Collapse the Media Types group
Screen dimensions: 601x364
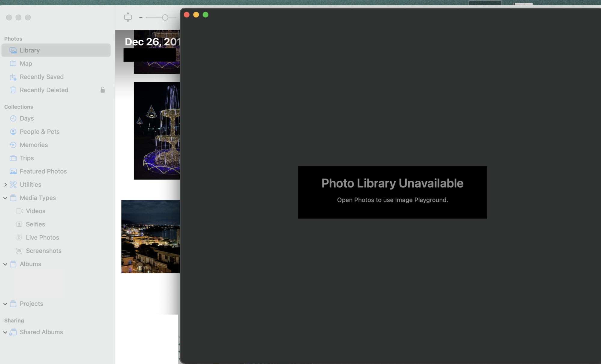coord(5,198)
